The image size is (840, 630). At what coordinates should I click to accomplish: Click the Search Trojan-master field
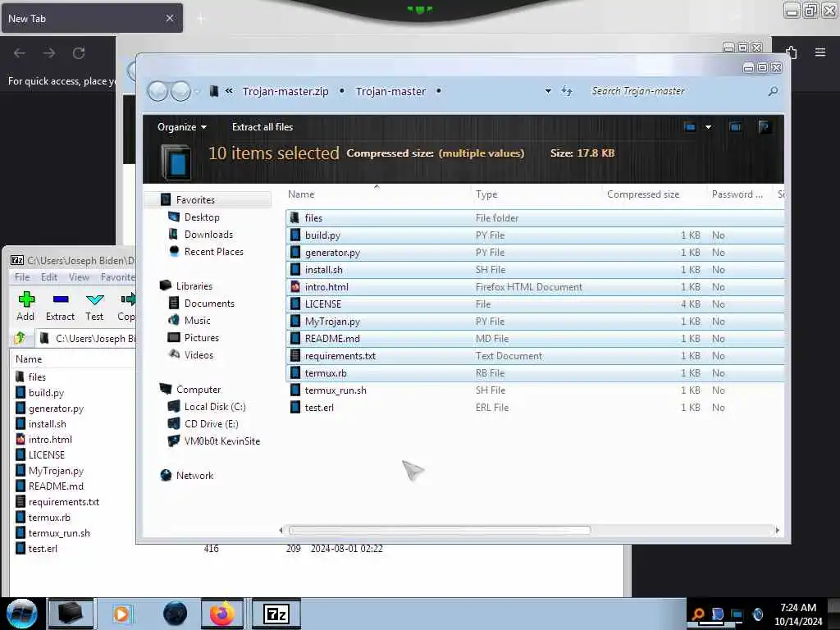tap(678, 92)
